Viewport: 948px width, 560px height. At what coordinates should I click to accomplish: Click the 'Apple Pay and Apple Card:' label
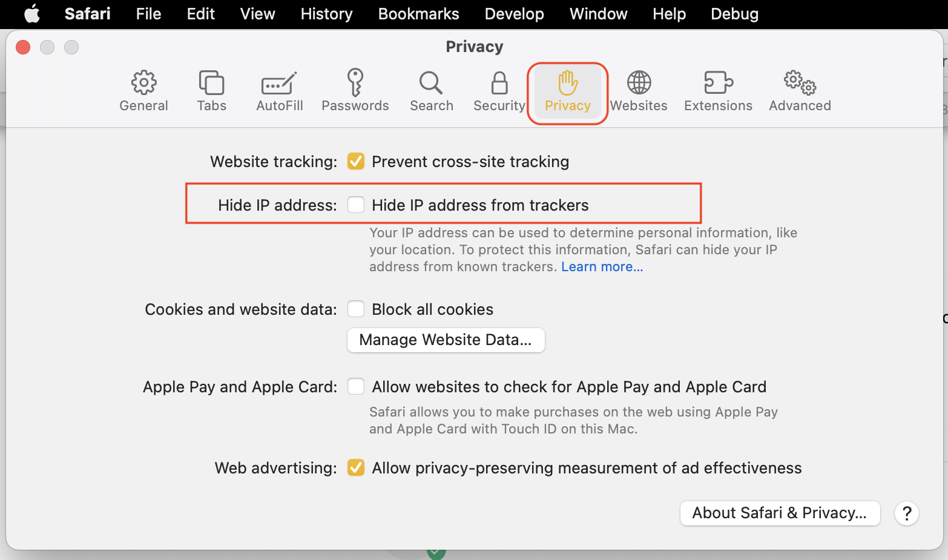(240, 387)
